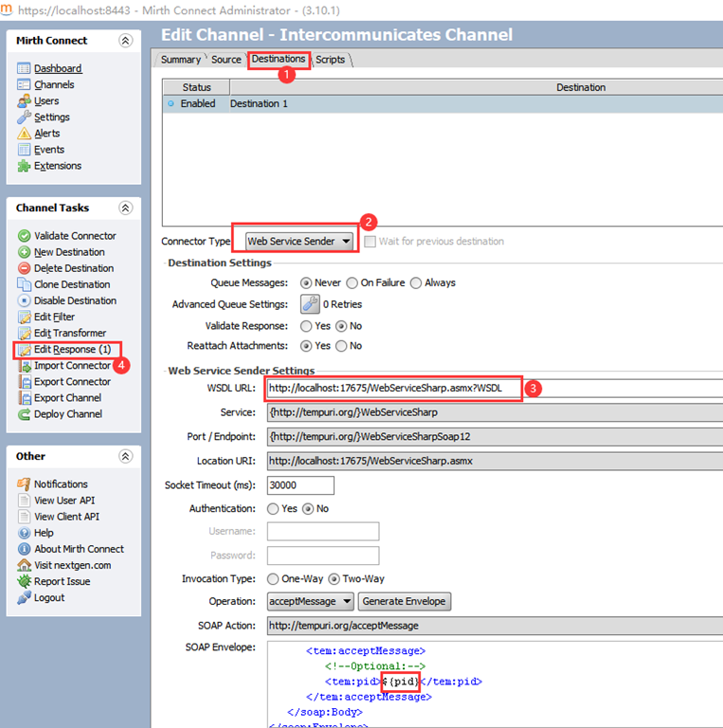Open the Alerts warning icon
Viewport: 723px width, 728px height.
(x=24, y=134)
